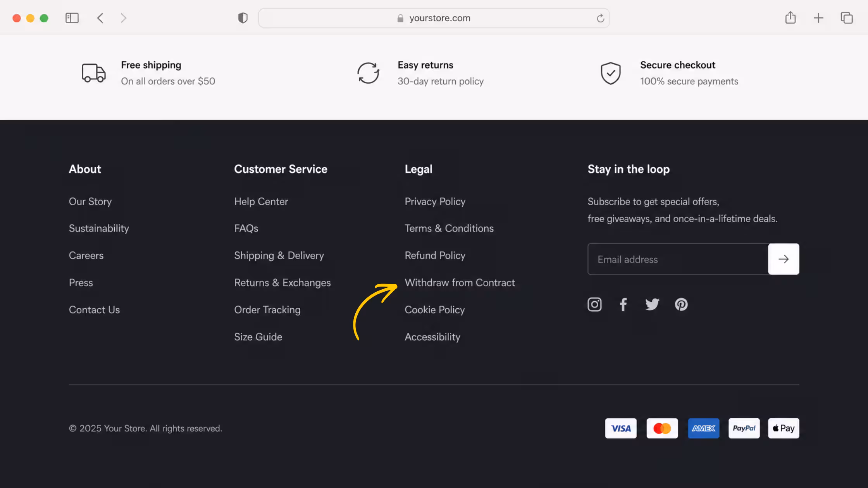Click 'On all orders over $50' text
Image resolution: width=868 pixels, height=488 pixels.
click(168, 81)
